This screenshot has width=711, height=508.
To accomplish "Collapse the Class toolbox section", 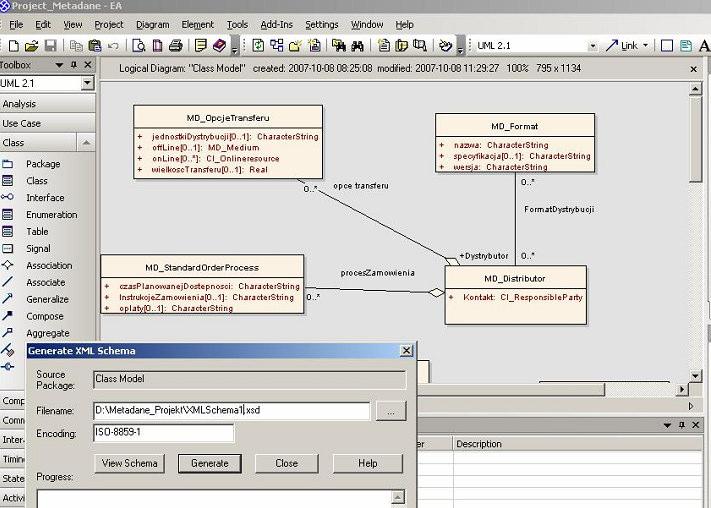I will point(86,143).
